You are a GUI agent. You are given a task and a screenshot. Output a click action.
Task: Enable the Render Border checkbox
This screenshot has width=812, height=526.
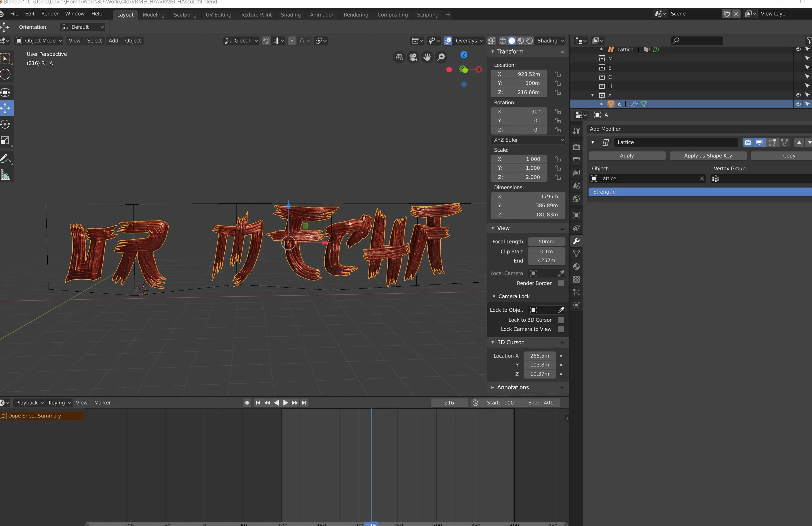pos(561,283)
